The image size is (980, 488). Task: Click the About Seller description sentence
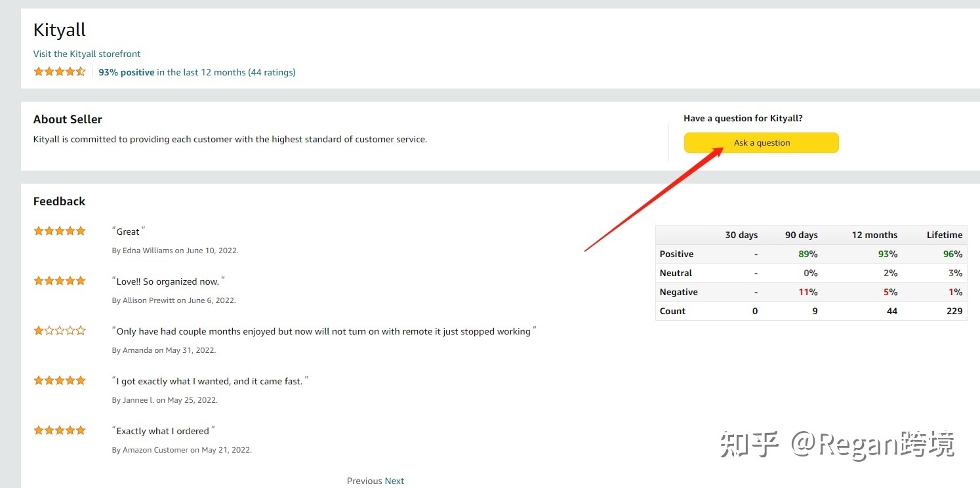tap(230, 139)
